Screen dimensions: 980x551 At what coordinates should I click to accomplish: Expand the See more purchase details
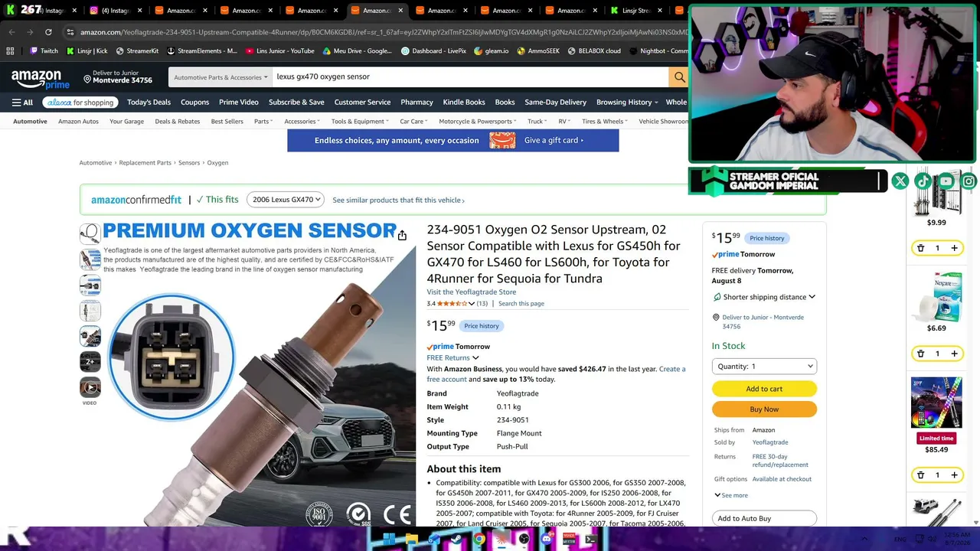pyautogui.click(x=731, y=495)
